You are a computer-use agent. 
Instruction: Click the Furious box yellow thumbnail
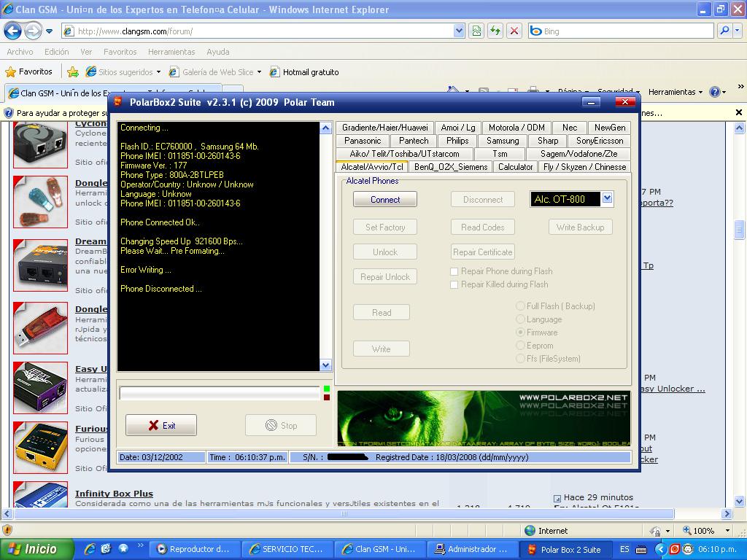pyautogui.click(x=41, y=448)
